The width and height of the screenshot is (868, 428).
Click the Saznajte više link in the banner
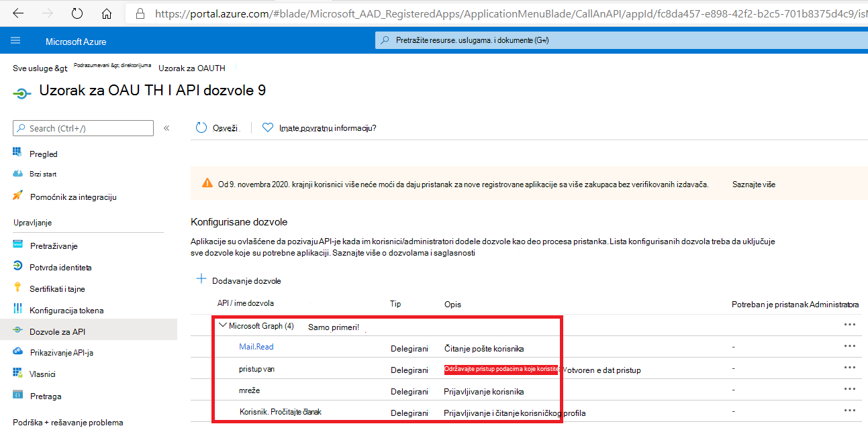click(x=754, y=184)
